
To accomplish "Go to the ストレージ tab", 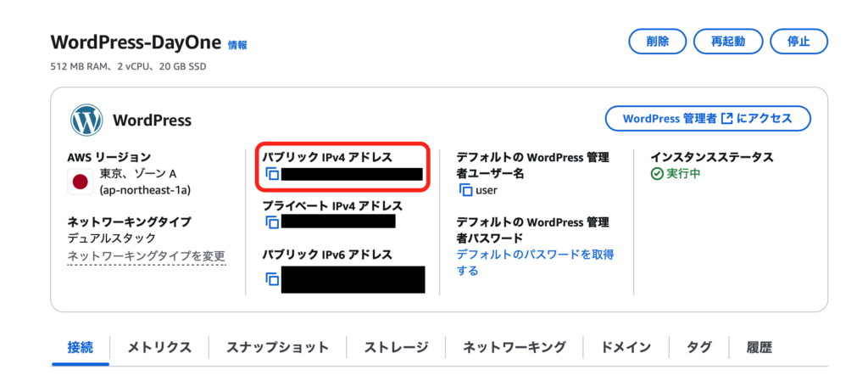I will 396,348.
